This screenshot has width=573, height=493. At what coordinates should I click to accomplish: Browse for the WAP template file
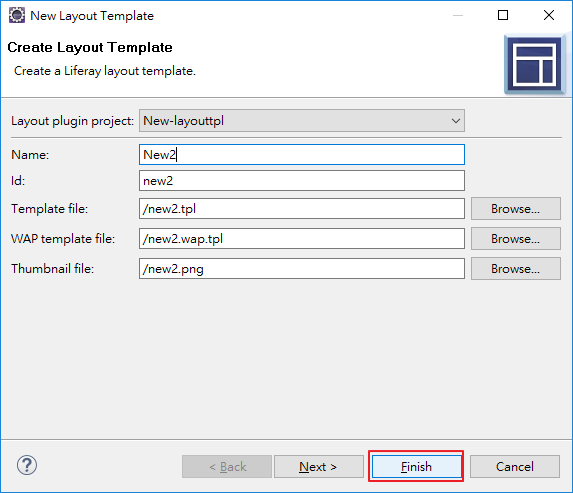click(516, 239)
